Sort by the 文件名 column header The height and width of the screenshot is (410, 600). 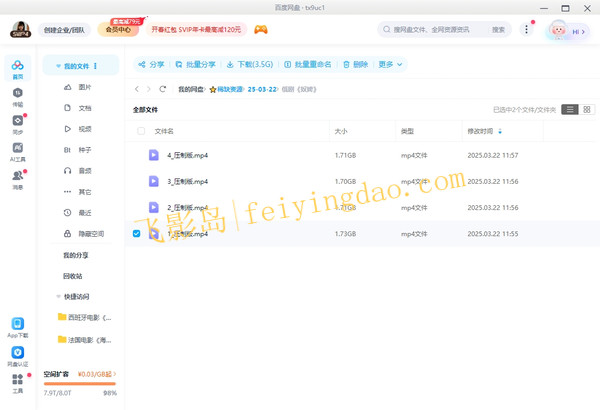pos(164,131)
